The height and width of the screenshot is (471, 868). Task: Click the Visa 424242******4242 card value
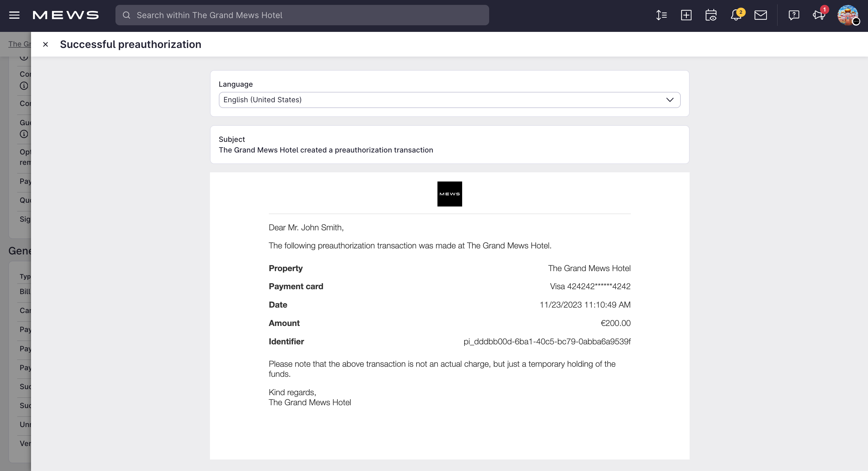coord(590,287)
